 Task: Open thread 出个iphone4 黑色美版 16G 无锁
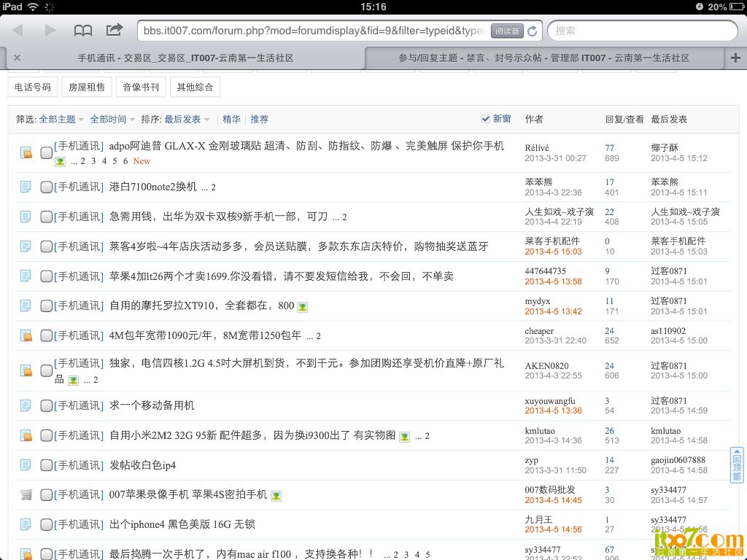[182, 524]
